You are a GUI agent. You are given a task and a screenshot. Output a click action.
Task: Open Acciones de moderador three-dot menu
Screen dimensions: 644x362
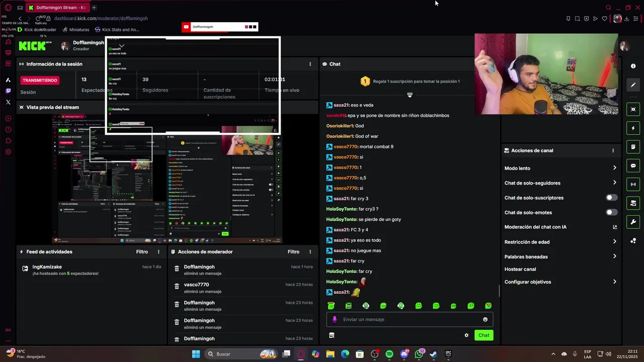310,252
